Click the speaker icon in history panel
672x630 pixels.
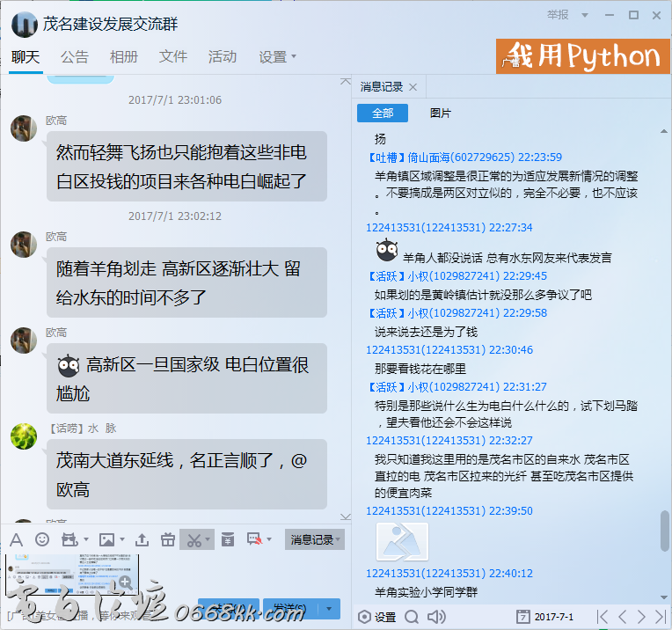point(437,617)
